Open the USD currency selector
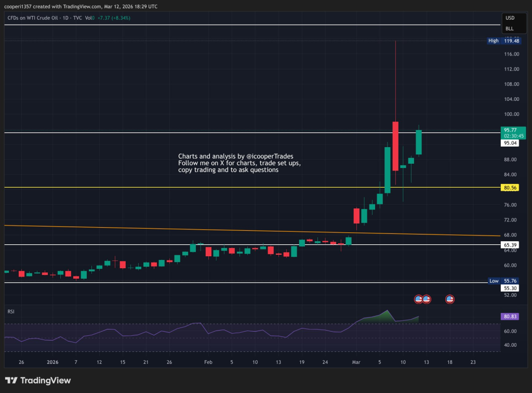 [x=510, y=18]
